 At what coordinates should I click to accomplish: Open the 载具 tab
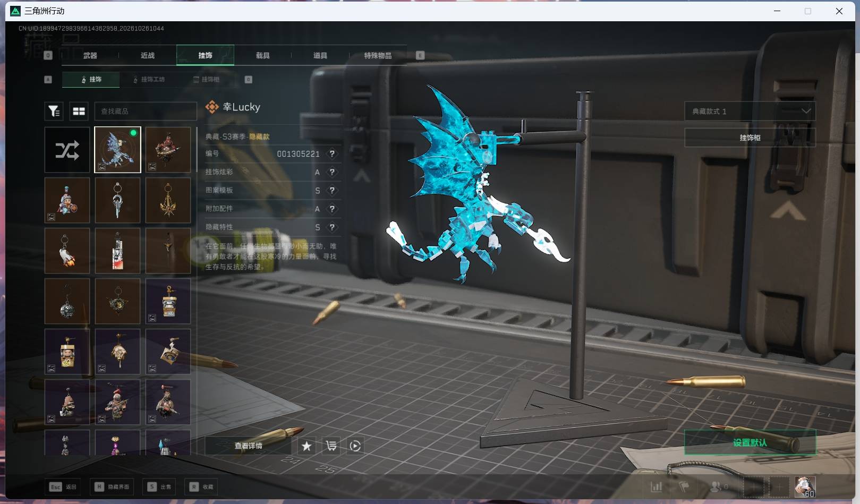262,55
